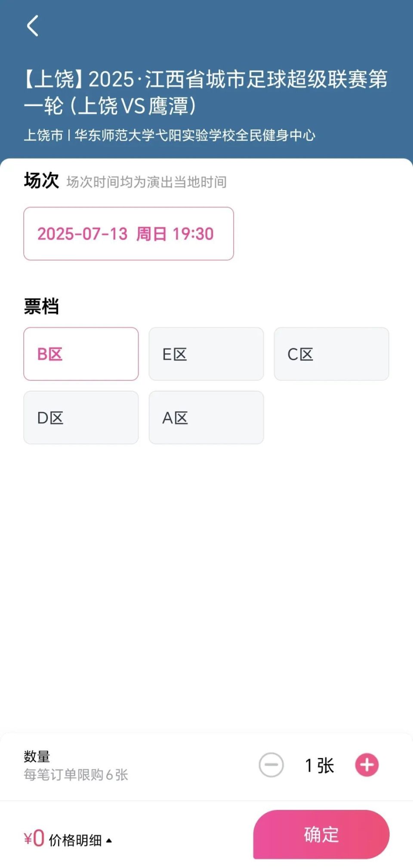The image size is (413, 868).
Task: Choose the A区 ticket tier
Action: click(x=206, y=417)
